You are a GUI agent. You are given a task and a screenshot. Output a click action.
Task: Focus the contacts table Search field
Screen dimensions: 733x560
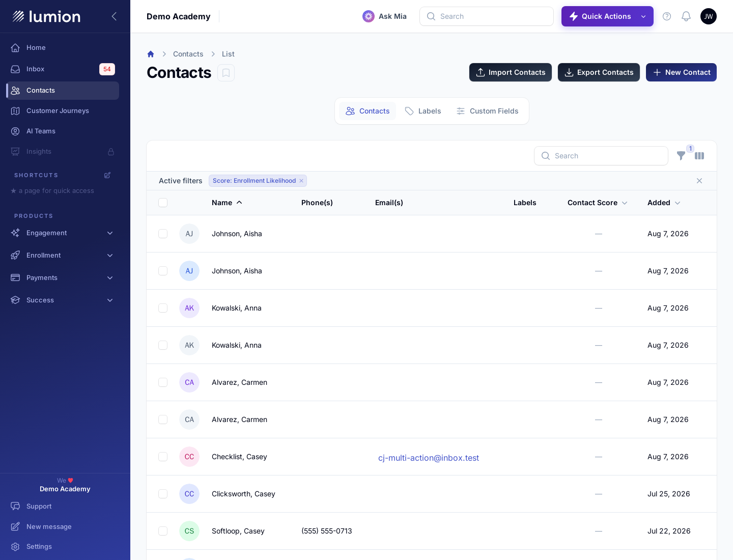601,156
